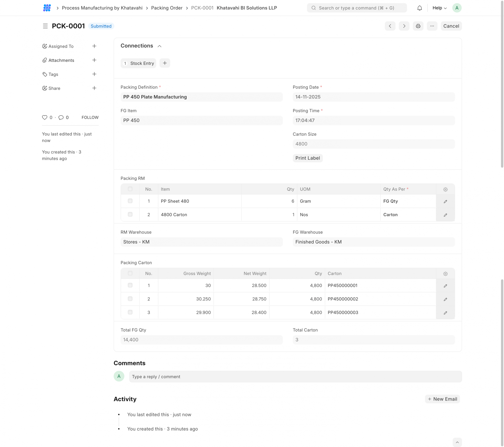Open the notifications bell
The height and width of the screenshot is (447, 504).
click(419, 8)
